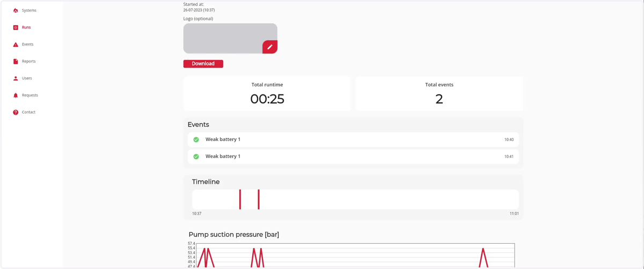The height and width of the screenshot is (269, 644).
Task: Click the grey logo placeholder image
Action: (230, 39)
